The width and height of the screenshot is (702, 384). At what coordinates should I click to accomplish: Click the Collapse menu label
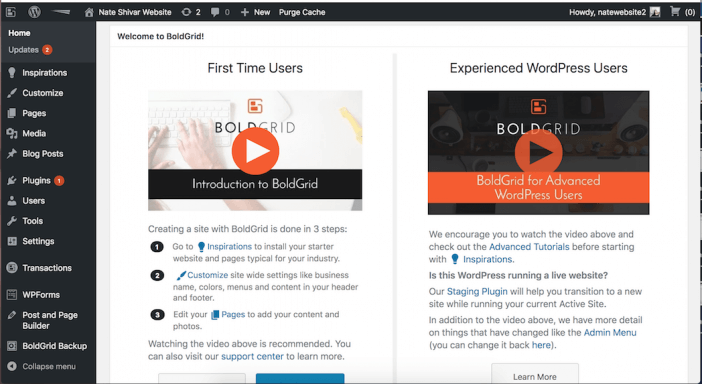pos(49,366)
